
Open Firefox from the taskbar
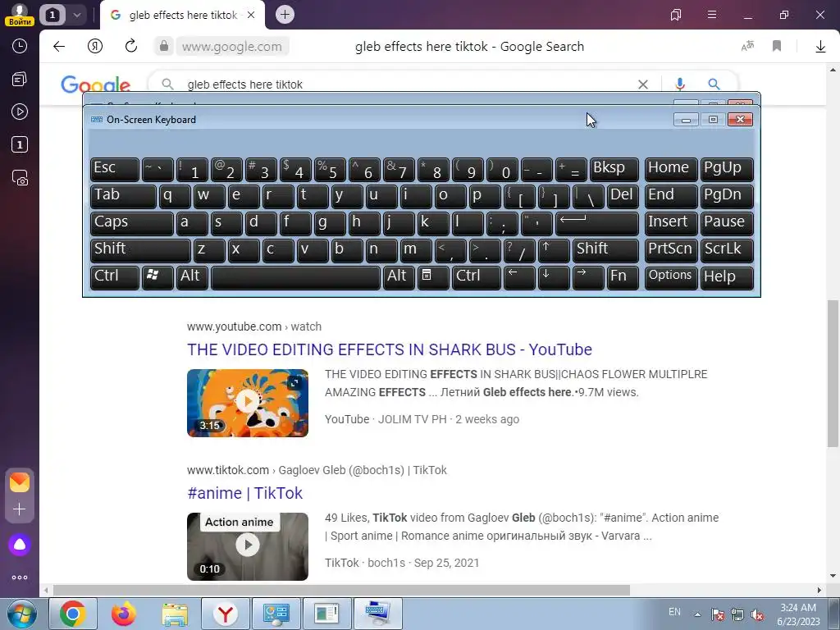click(x=124, y=614)
